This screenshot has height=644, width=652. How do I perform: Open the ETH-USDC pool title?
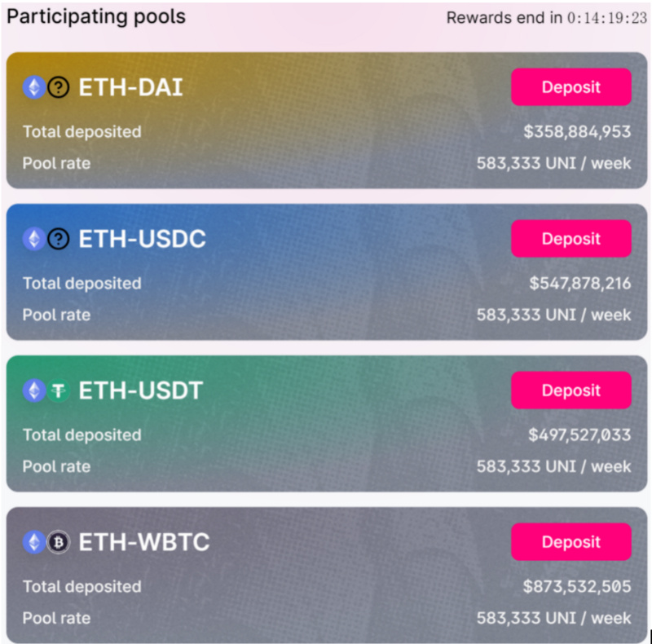[x=142, y=239]
